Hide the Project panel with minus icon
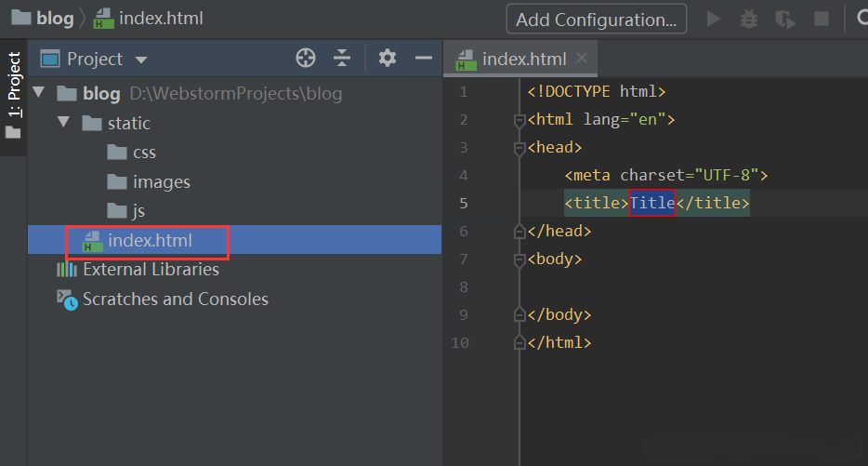 [424, 59]
